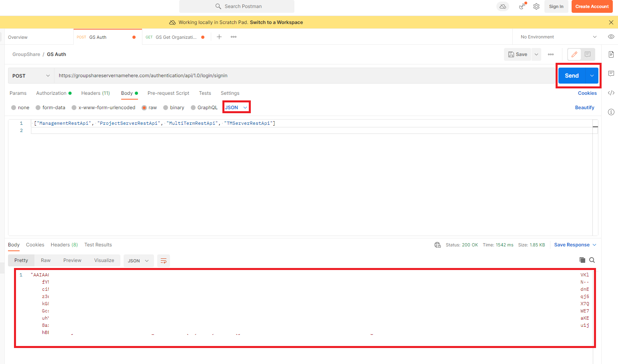Expand the Send button arrow options
Image resolution: width=618 pixels, height=364 pixels.
[x=592, y=76]
